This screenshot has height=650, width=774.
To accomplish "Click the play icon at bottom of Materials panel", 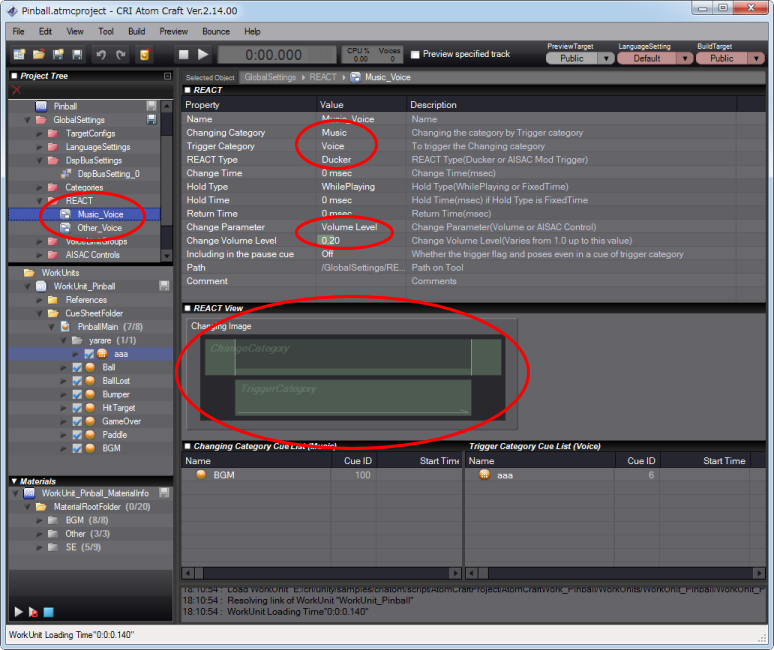I will (x=18, y=611).
